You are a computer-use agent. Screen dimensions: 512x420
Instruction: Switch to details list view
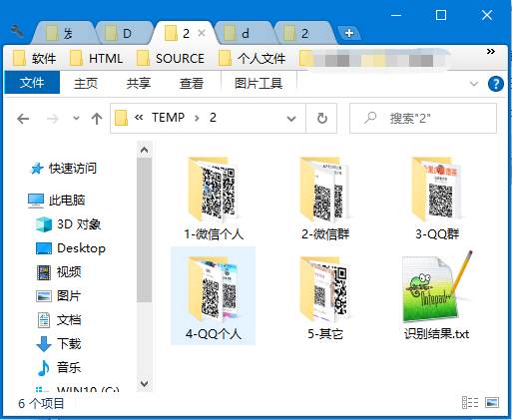tap(470, 403)
